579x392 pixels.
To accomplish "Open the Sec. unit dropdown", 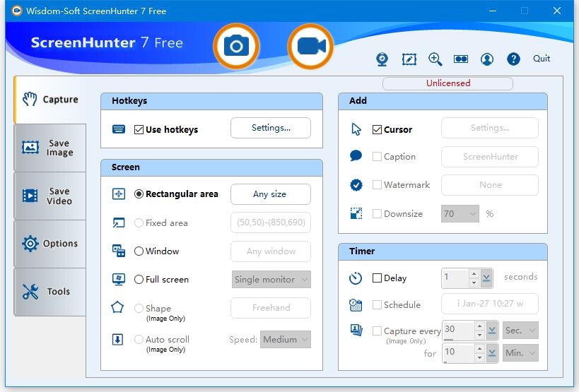I will pos(520,330).
